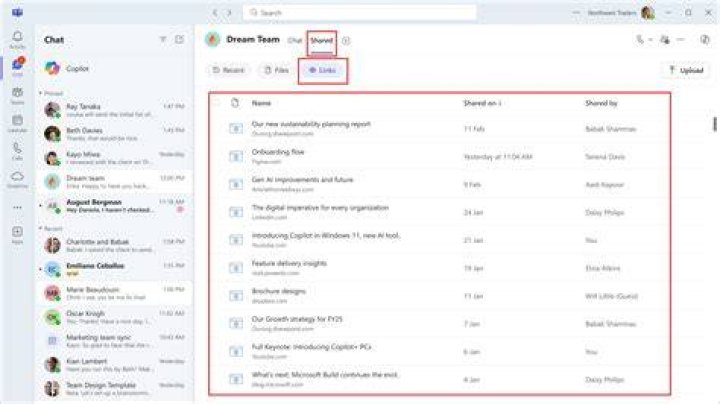Open the Copilot panel icon in chat header
Viewport: 720px width, 404px height.
point(704,40)
